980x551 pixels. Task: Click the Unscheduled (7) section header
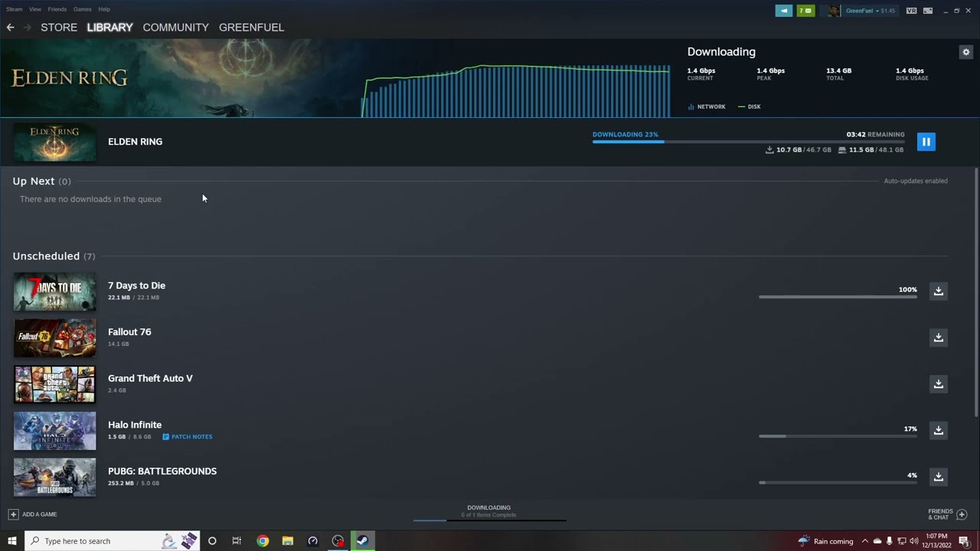pos(54,256)
